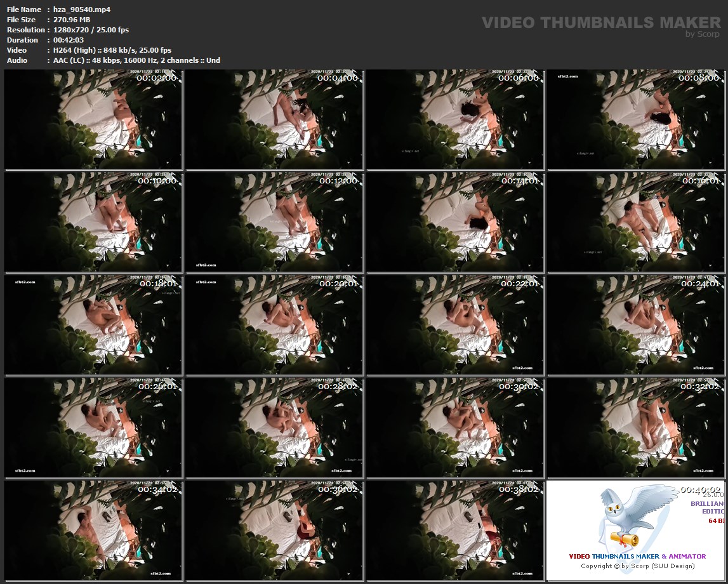Viewport: 728px width, 584px height.
Task: Choose the frame marked 00:28:02
Action: [x=274, y=428]
